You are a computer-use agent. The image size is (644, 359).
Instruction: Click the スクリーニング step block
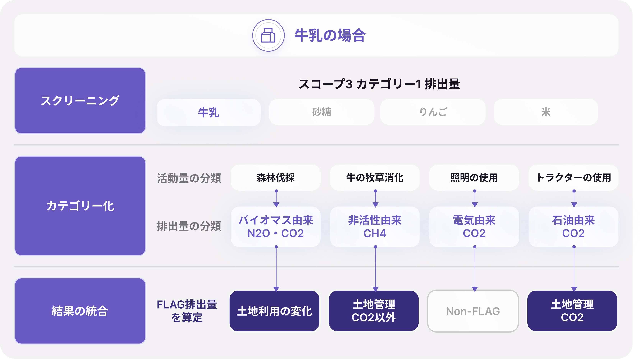(80, 101)
